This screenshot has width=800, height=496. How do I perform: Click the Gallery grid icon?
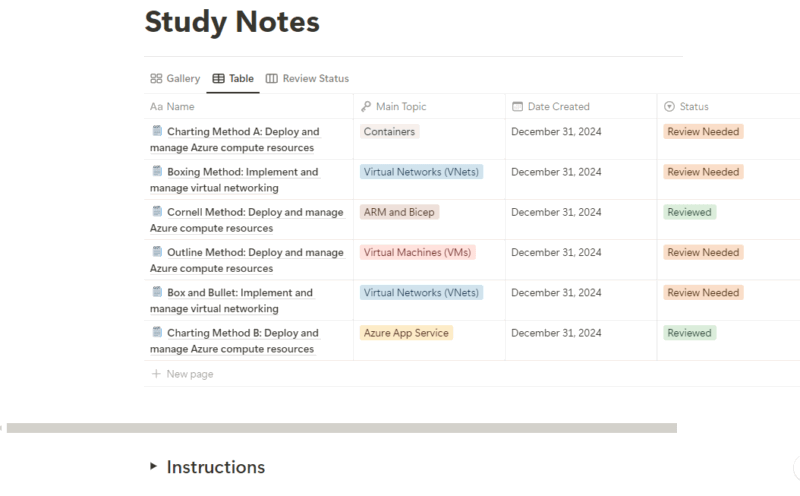(156, 79)
